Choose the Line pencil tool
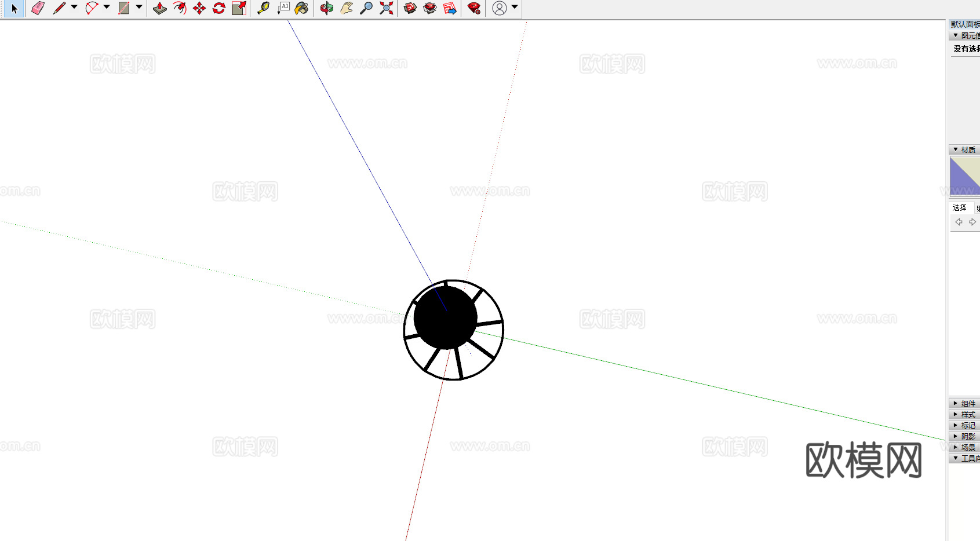This screenshot has height=541, width=980. point(59,8)
